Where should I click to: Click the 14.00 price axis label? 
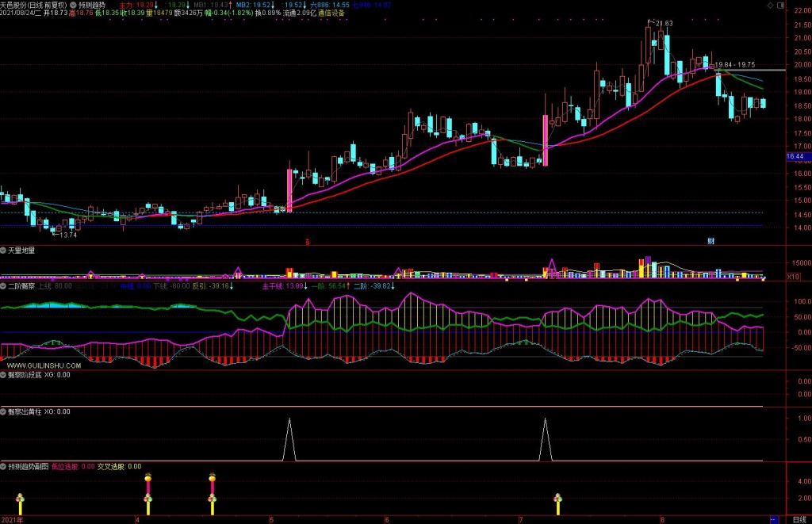(802, 228)
